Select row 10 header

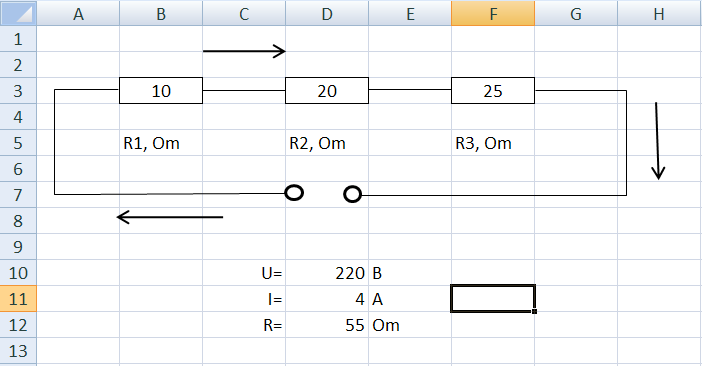[18, 272]
